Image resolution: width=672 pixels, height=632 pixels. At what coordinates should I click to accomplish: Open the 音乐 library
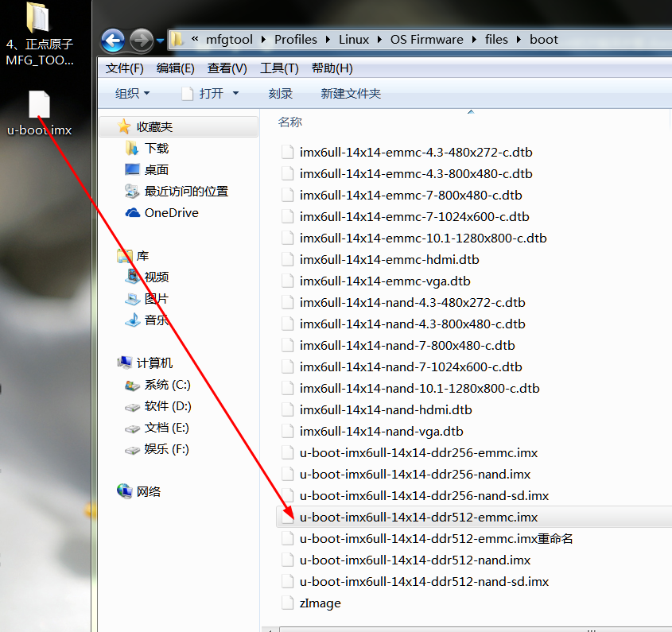[157, 321]
